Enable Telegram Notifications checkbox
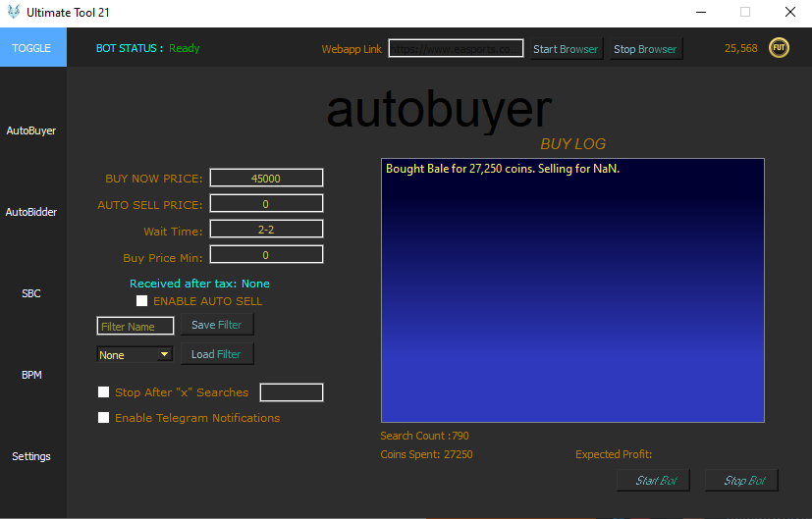 coord(103,417)
